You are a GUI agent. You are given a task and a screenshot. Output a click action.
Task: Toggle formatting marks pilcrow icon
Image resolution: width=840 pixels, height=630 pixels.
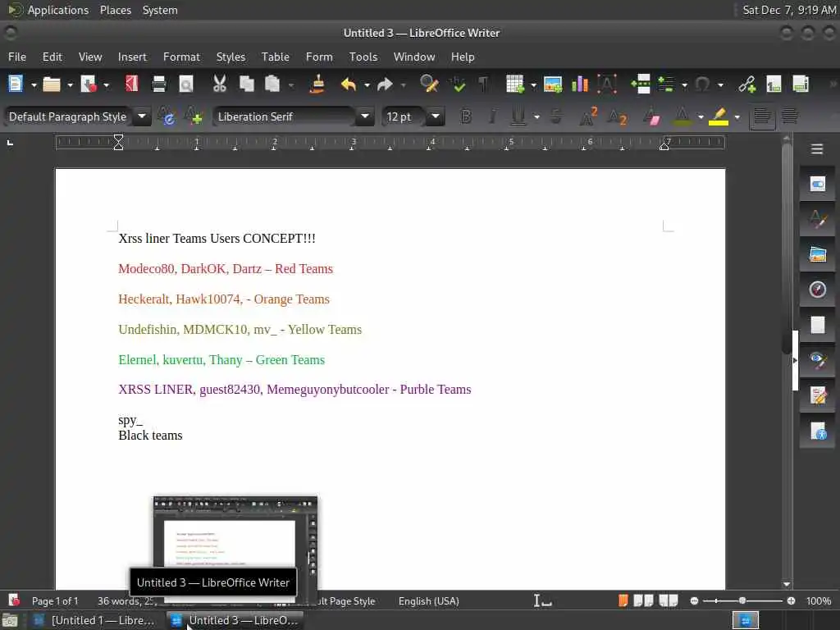(483, 84)
